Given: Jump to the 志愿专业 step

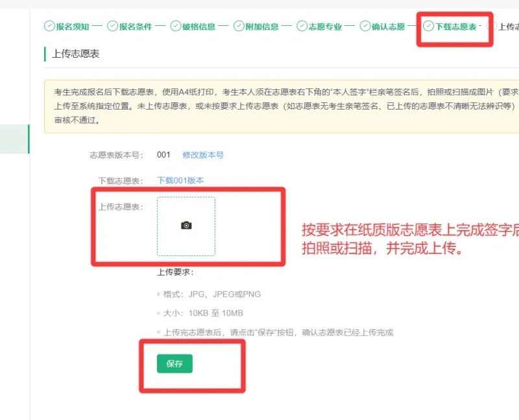Looking at the screenshot, I should [326, 27].
